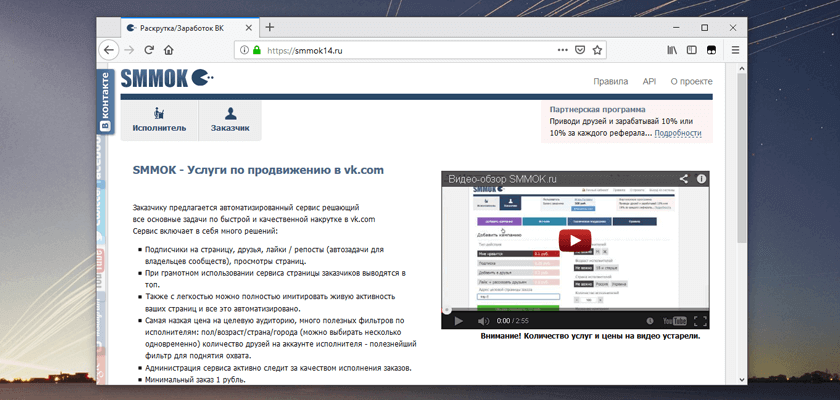Click the dark extension icon in the toolbar
The height and width of the screenshot is (400, 840).
711,50
